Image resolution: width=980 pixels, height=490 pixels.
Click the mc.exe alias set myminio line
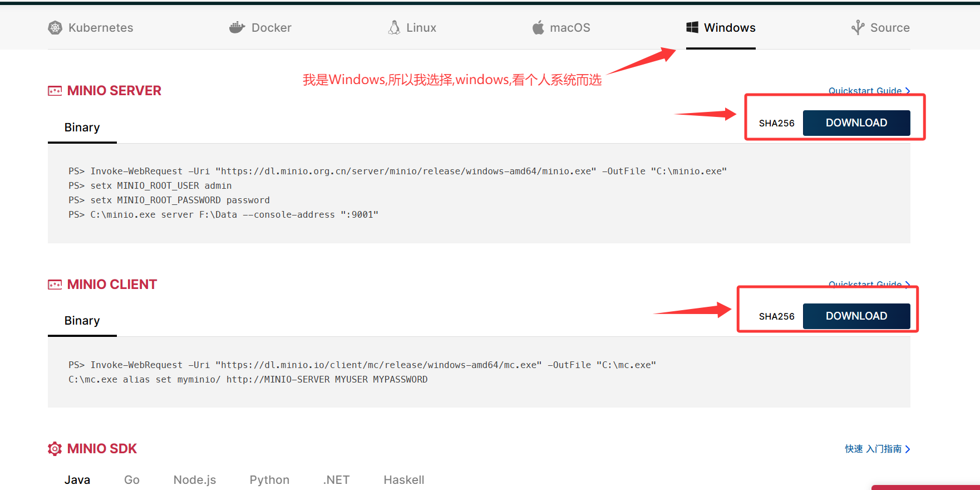point(248,379)
